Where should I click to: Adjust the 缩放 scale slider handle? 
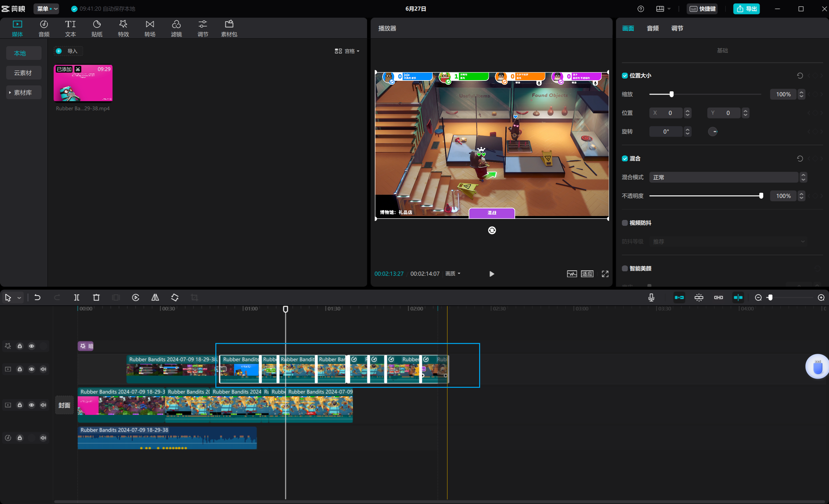671,94
